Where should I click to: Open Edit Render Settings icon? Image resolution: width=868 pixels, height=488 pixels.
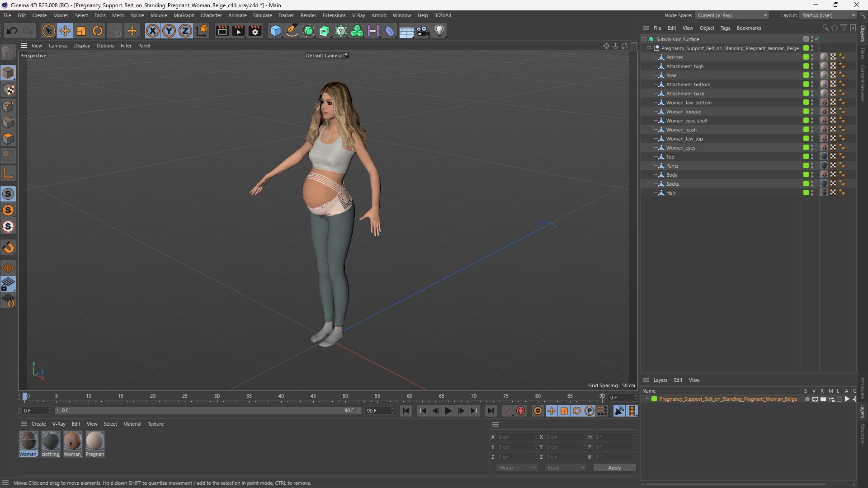coord(255,31)
